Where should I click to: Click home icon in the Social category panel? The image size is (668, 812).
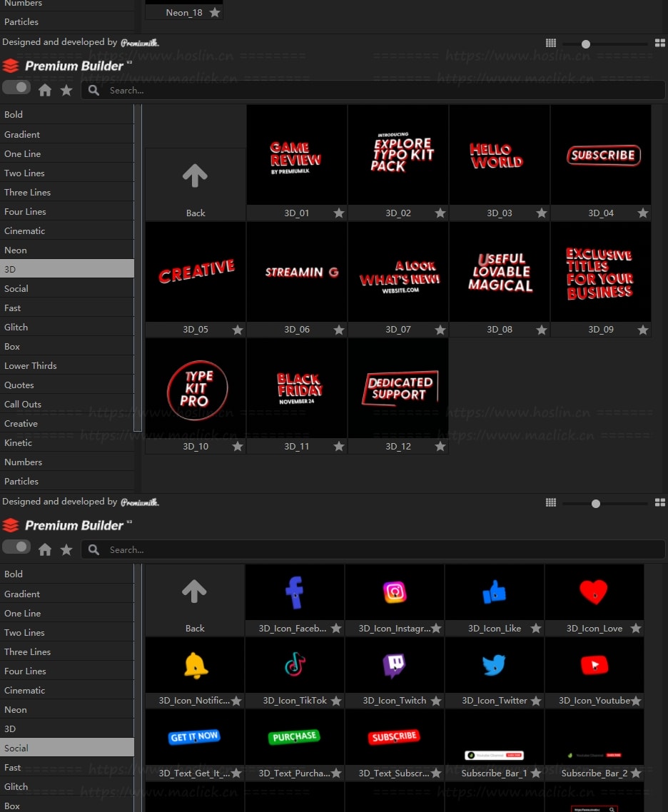pyautogui.click(x=45, y=549)
